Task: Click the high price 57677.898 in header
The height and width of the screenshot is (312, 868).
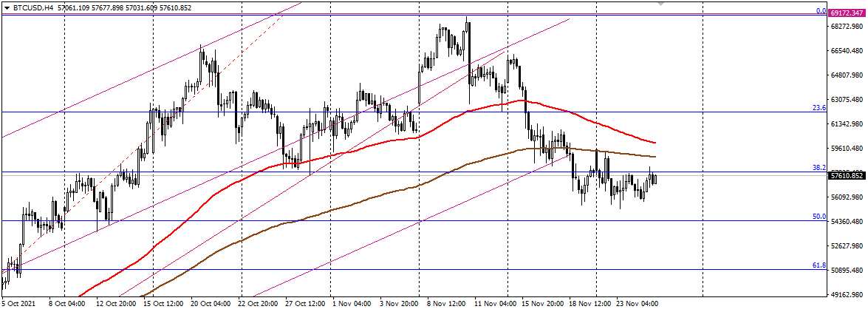Action: 106,7
